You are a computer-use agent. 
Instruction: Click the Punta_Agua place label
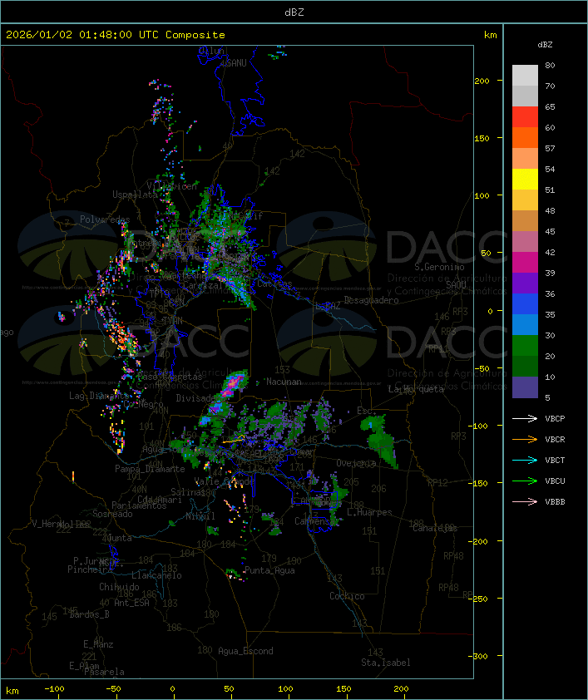(269, 570)
